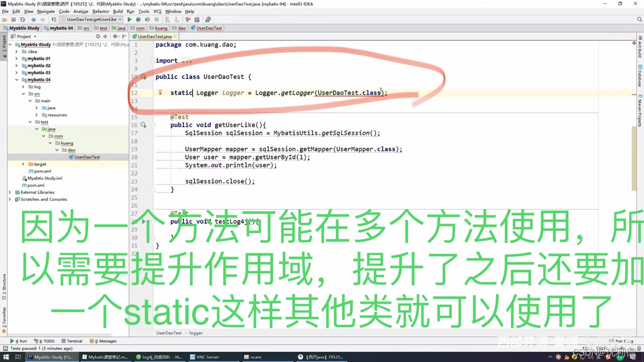The width and height of the screenshot is (644, 362).
Task: Click the scroll-from-source target icon in Project panel
Action: (x=98, y=37)
